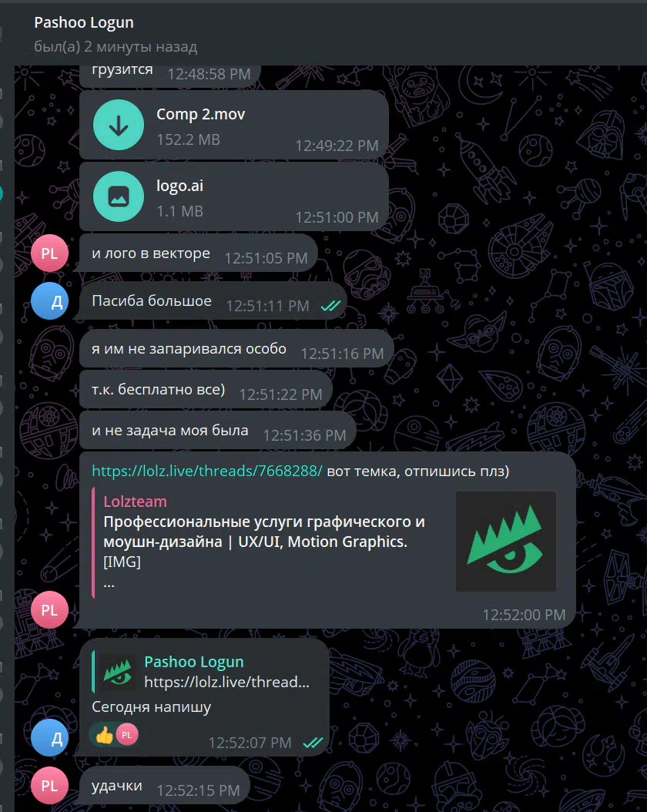The height and width of the screenshot is (812, 647).
Task: Click PL avatar next to Lolzteam link preview
Action: point(50,610)
